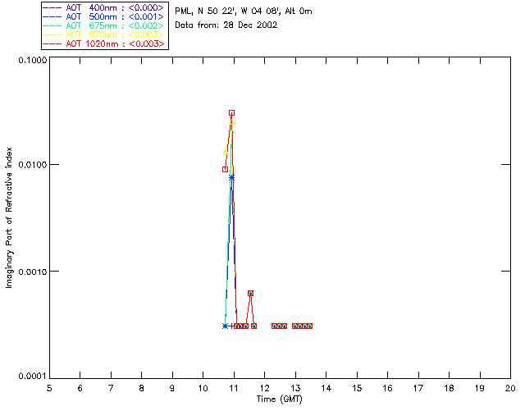Click the blue asterisk marker at the baseline start
The image size is (525, 420).
(x=226, y=326)
